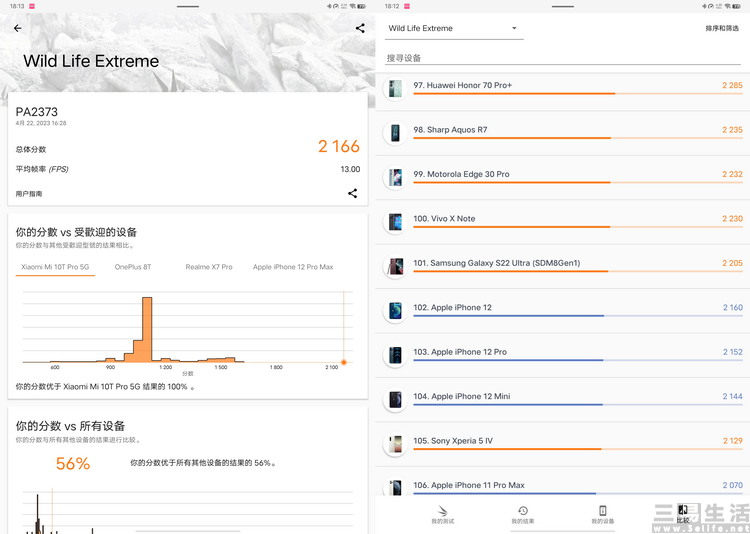Open Sony Xperia 5 IV thumbnail
This screenshot has height=534, width=750.
[395, 445]
